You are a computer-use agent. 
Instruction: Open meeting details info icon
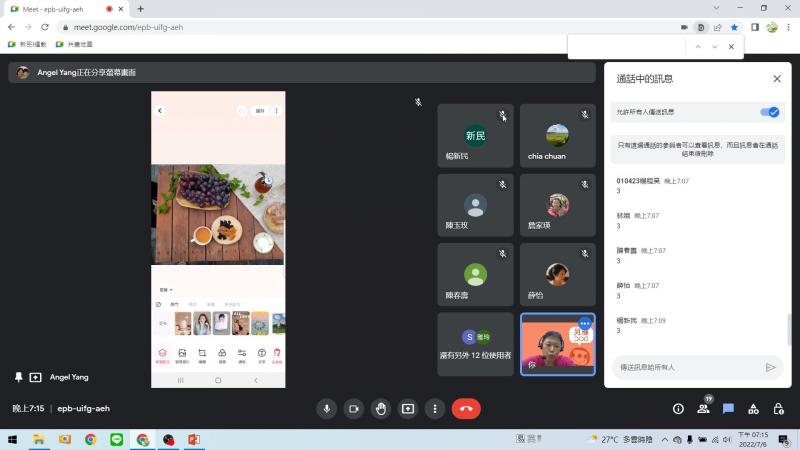(678, 408)
